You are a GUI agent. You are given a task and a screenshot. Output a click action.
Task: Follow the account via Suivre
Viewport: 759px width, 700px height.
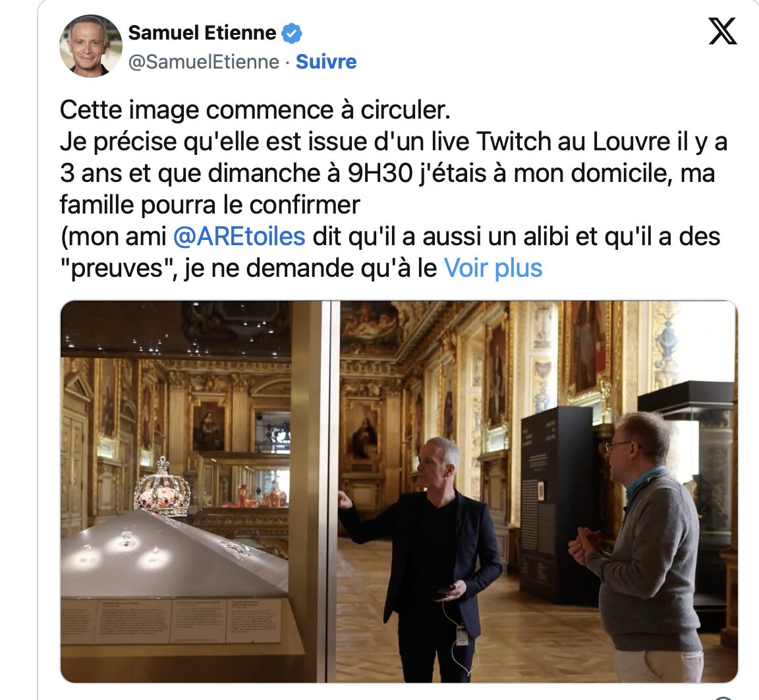[x=326, y=62]
